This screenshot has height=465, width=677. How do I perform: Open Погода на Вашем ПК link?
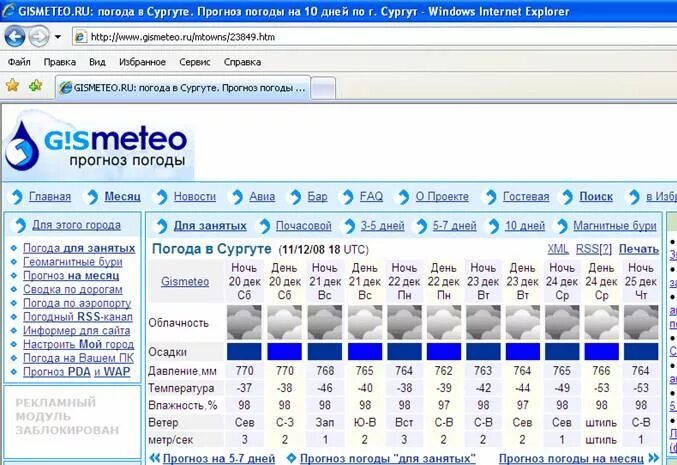click(79, 358)
